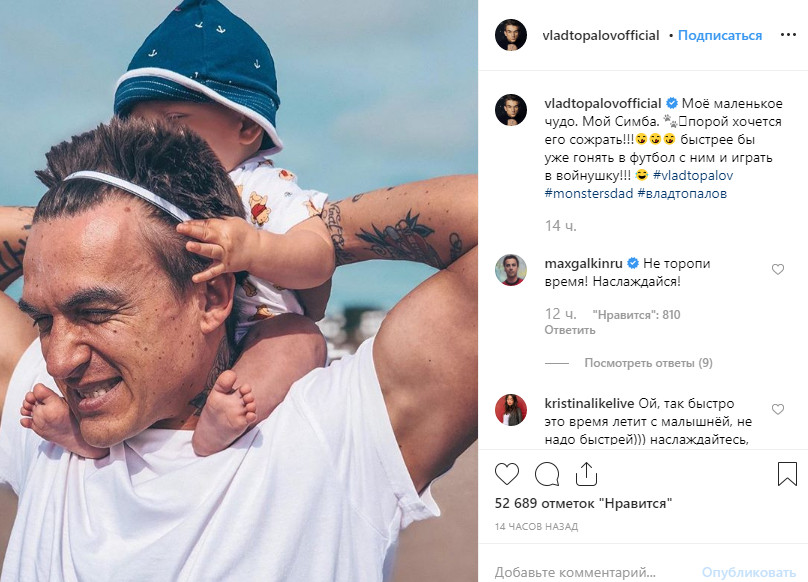Share the post via share icon
The height and width of the screenshot is (582, 808).
586,474
